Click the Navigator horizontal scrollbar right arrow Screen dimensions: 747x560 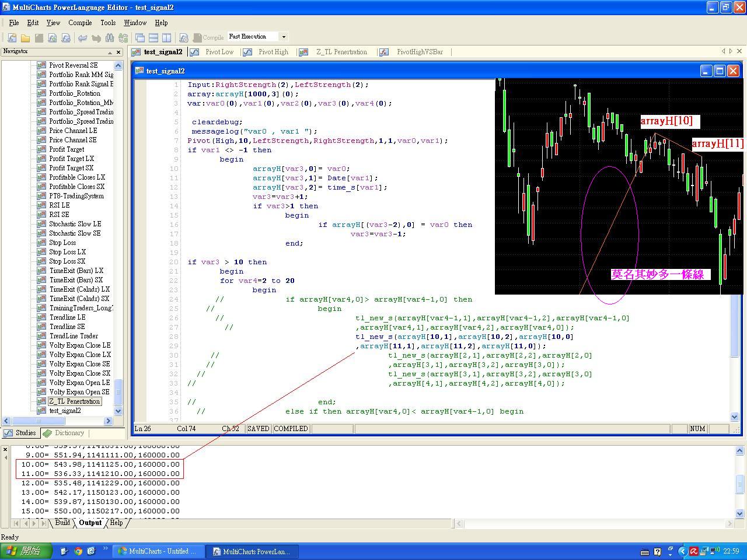(x=108, y=421)
